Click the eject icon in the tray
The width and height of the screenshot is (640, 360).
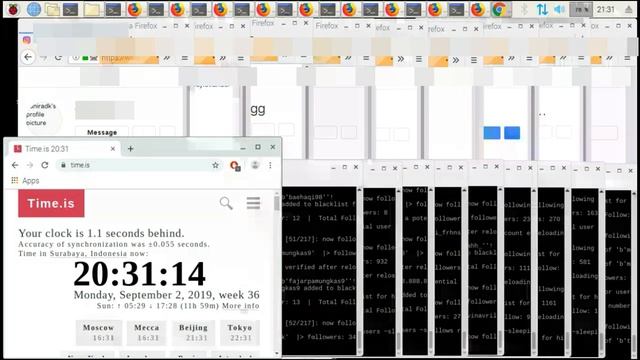click(629, 9)
